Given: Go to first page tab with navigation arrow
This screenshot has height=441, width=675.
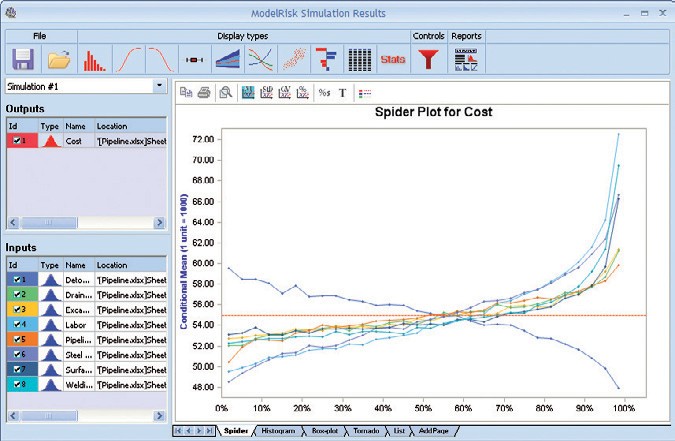Looking at the screenshot, I should click(178, 431).
